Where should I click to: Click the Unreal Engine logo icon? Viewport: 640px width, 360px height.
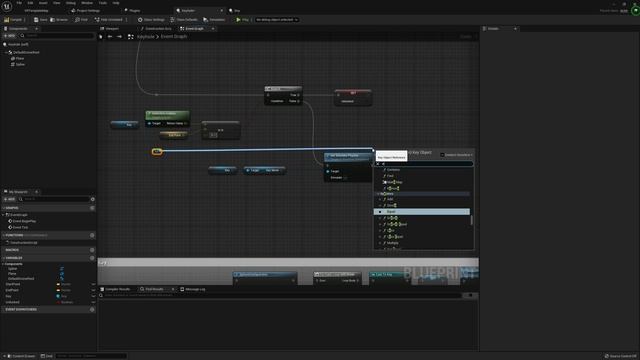(7, 7)
